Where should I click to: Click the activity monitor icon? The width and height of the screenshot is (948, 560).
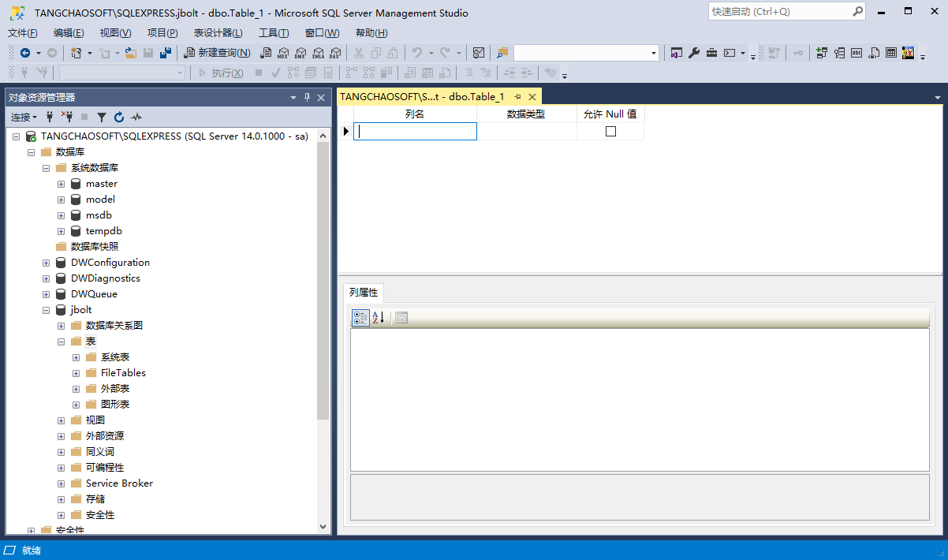coord(478,53)
